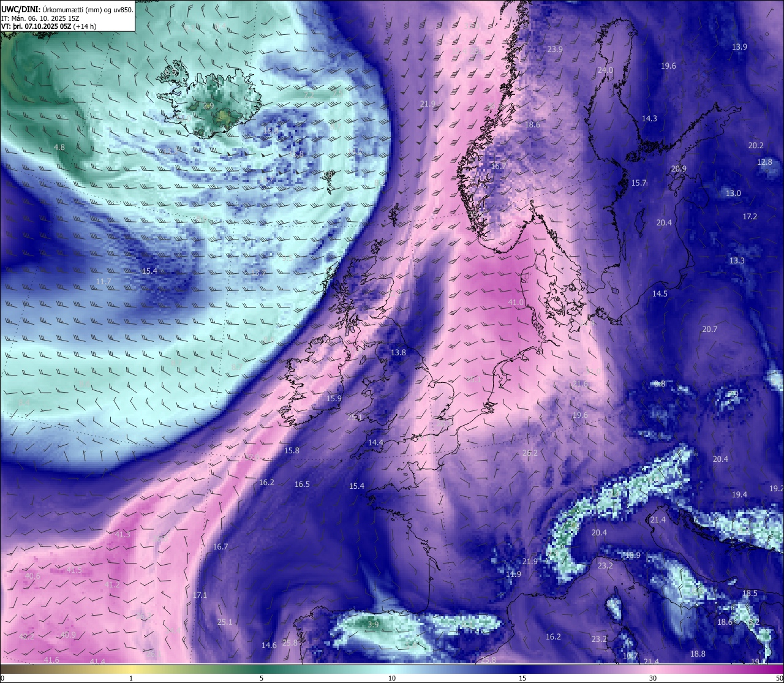Image resolution: width=784 pixels, height=683 pixels.
Task: Click the 11.9 value over southern France
Action: click(x=513, y=575)
